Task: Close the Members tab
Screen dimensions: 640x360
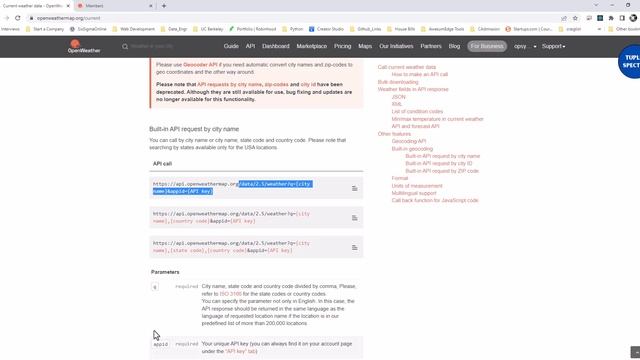Action: pos(151,6)
